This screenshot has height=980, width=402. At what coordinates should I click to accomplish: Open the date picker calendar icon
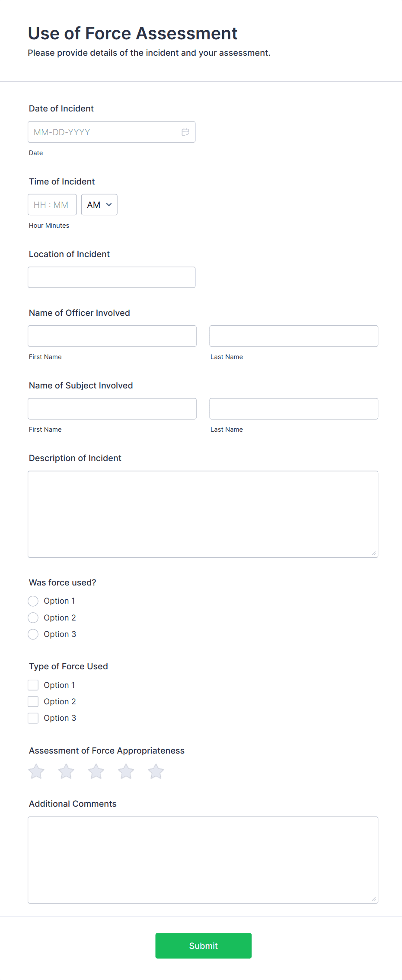pyautogui.click(x=185, y=132)
